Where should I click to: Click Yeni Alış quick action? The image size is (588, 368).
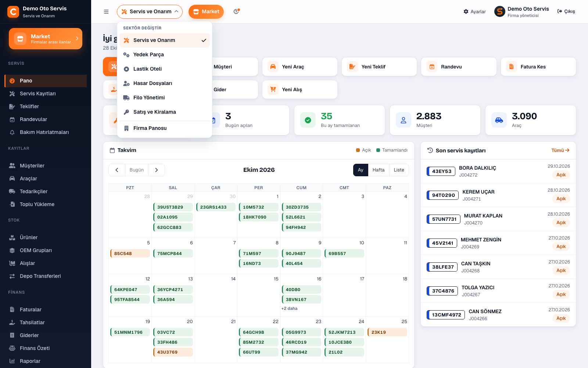300,89
